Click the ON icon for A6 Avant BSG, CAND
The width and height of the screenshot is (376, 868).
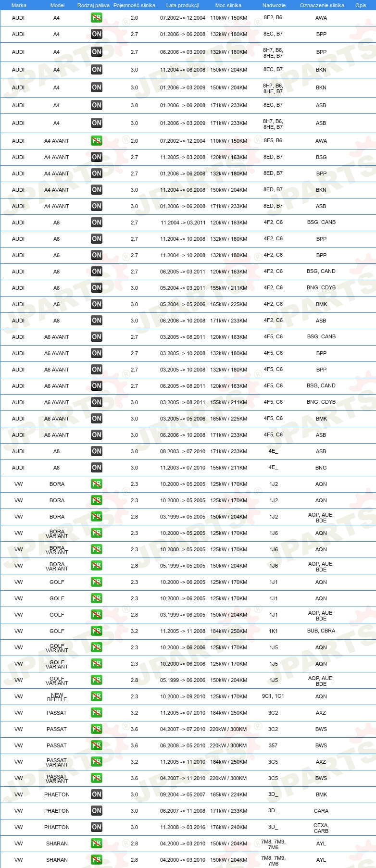(96, 386)
